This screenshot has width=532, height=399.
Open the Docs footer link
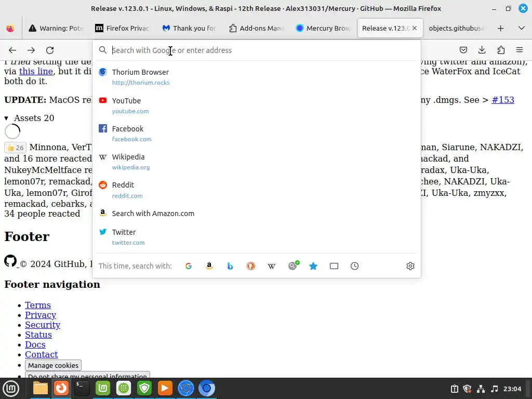(35, 344)
